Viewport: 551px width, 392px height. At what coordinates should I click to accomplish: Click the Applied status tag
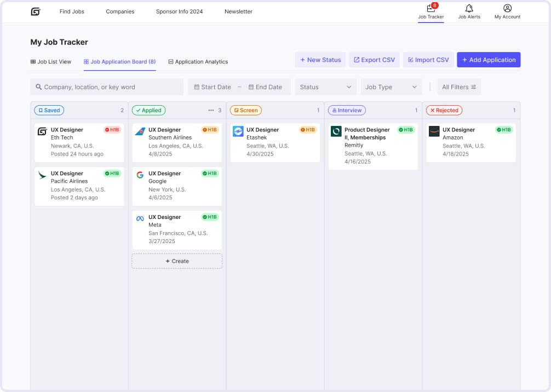(148, 110)
